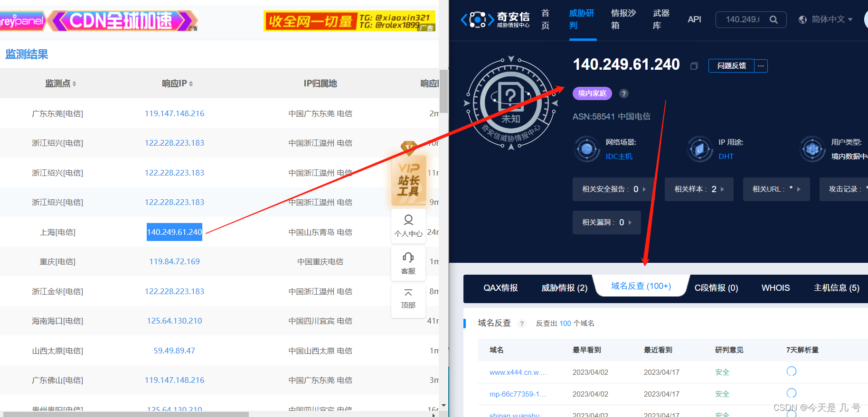The height and width of the screenshot is (417, 868).
Task: Click 上海[电信] monitor point cell
Action: coord(57,232)
